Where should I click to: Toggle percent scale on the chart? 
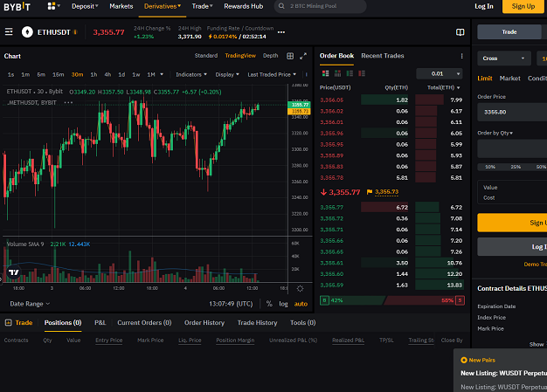(269, 304)
